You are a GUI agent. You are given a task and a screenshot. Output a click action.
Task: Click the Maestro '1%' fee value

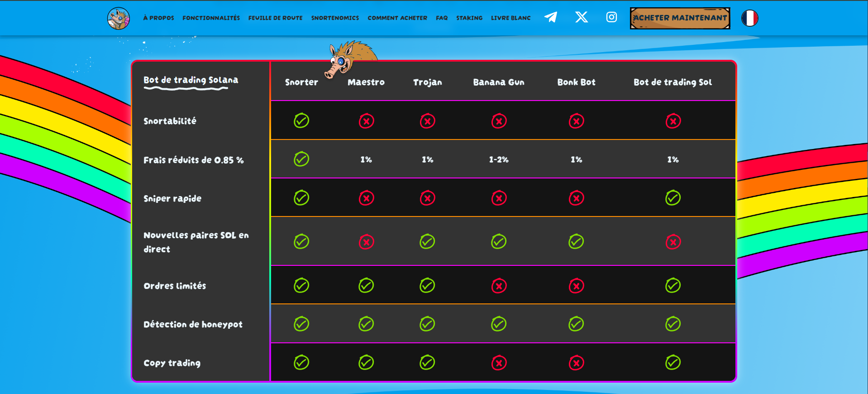366,159
